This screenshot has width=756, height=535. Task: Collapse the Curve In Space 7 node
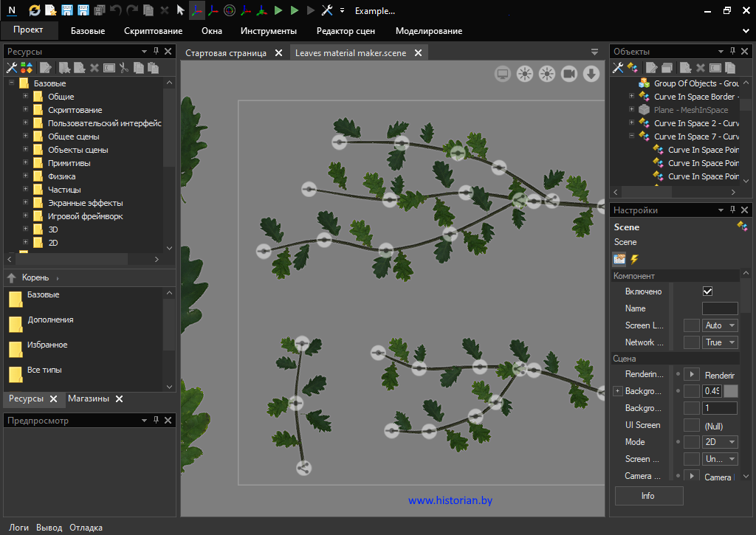click(631, 137)
